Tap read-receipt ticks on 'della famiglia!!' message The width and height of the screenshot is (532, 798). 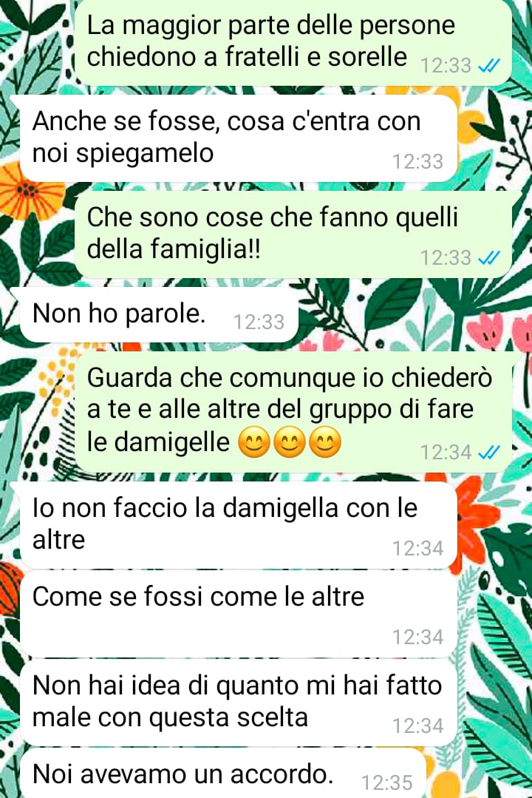(489, 258)
